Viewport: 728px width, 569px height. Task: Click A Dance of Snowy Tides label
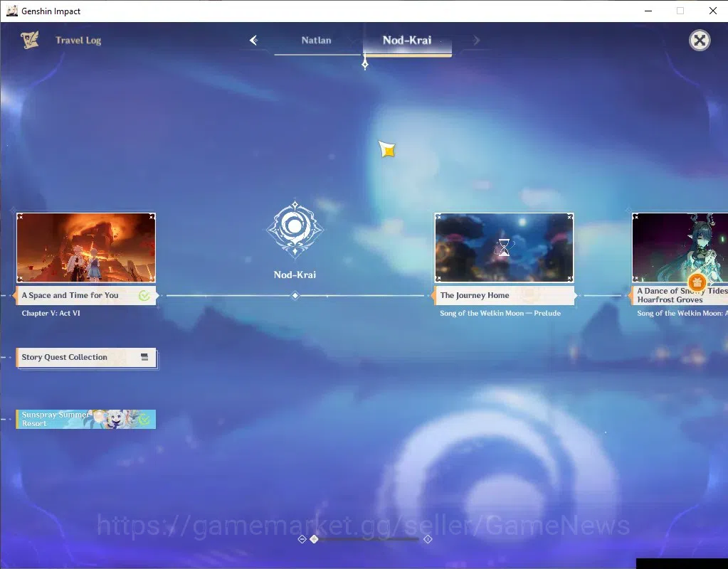click(680, 295)
